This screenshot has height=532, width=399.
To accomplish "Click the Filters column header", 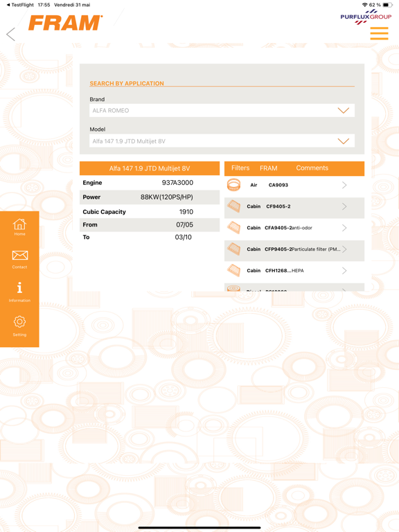I will point(240,168).
